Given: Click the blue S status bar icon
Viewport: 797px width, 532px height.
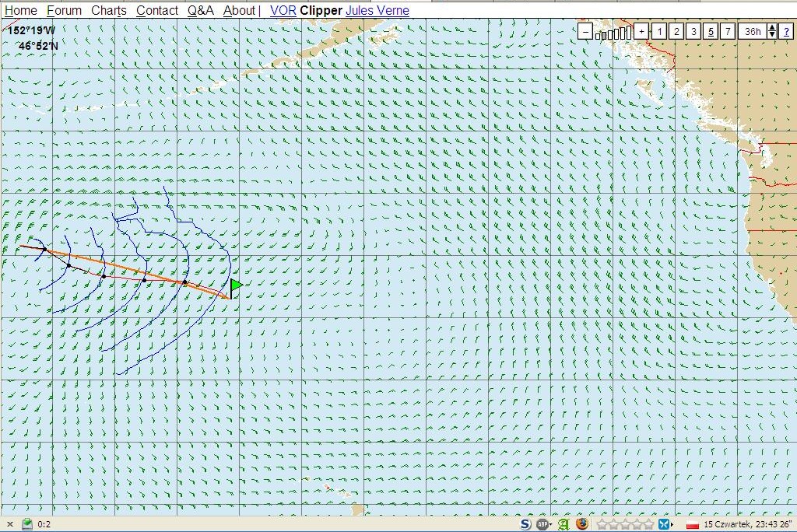Looking at the screenshot, I should point(525,525).
